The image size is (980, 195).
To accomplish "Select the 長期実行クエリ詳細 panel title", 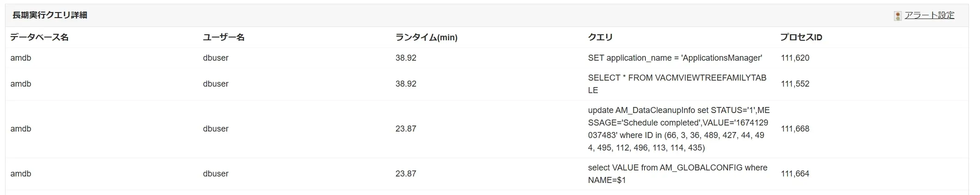I will pos(50,15).
